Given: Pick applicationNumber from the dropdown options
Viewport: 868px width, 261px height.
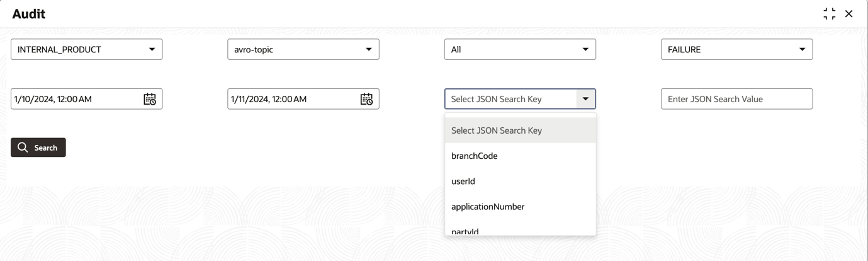Looking at the screenshot, I should click(x=520, y=206).
